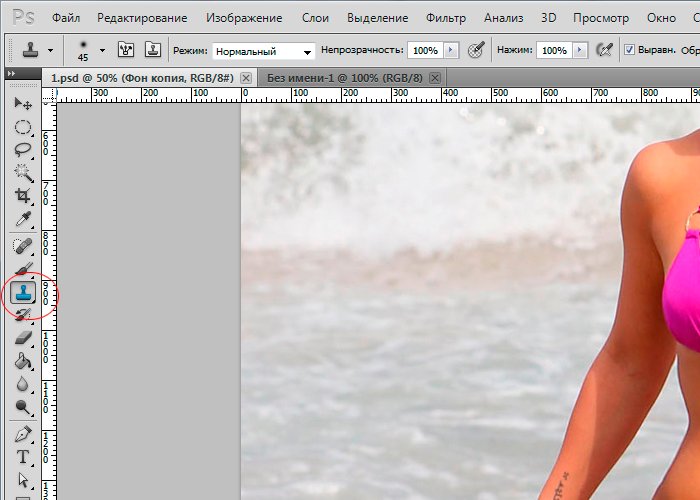
Task: Activate the Eraser tool
Action: click(x=22, y=339)
